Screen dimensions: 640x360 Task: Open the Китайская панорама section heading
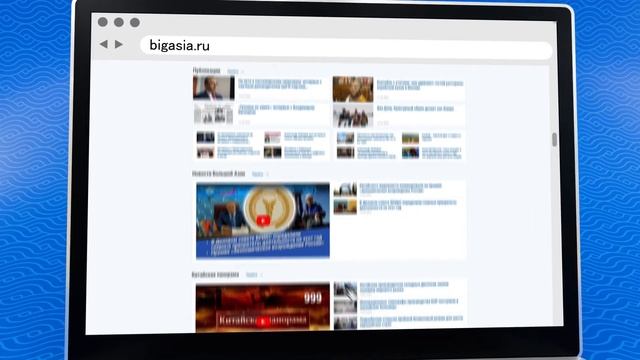point(216,275)
